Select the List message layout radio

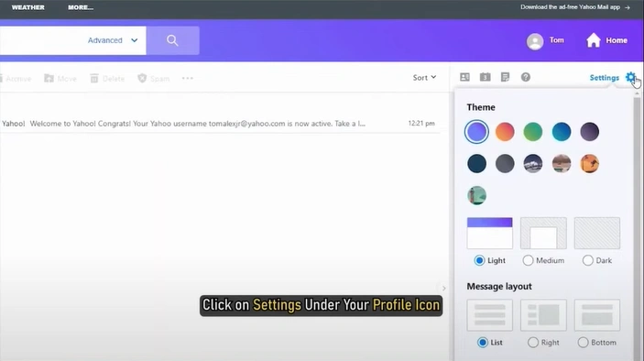483,343
